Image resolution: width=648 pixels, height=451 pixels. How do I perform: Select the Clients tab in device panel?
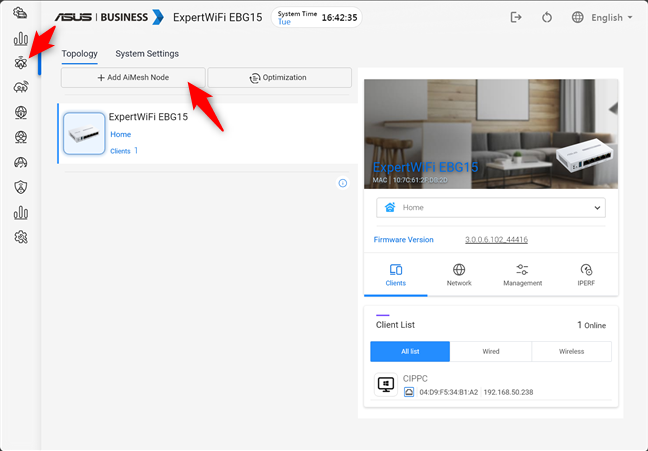click(395, 275)
